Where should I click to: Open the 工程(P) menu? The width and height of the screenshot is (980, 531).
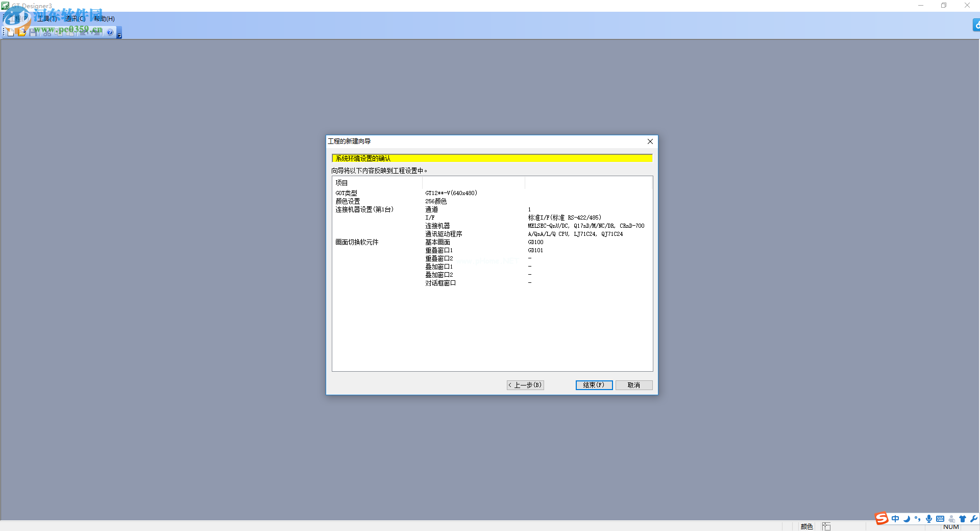[x=19, y=19]
